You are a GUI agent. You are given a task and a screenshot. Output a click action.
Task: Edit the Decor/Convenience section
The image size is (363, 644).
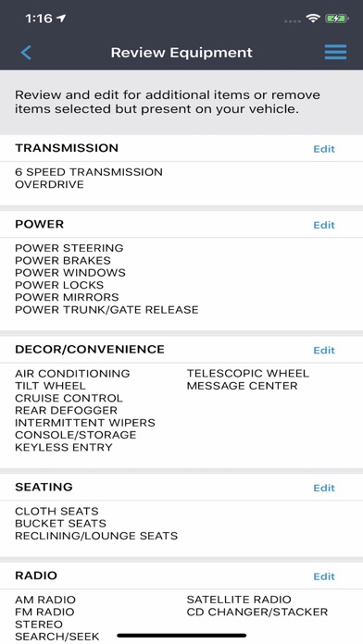[x=324, y=350]
